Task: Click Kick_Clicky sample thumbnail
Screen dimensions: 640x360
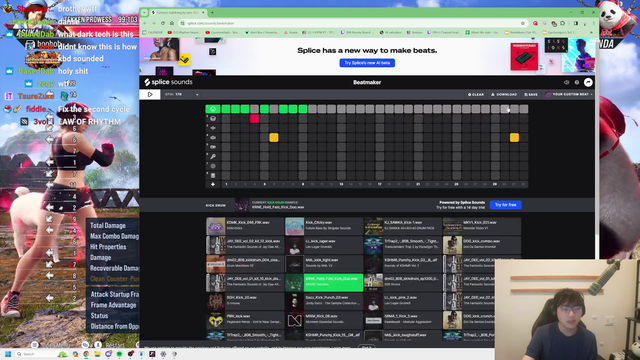Action: [294, 226]
